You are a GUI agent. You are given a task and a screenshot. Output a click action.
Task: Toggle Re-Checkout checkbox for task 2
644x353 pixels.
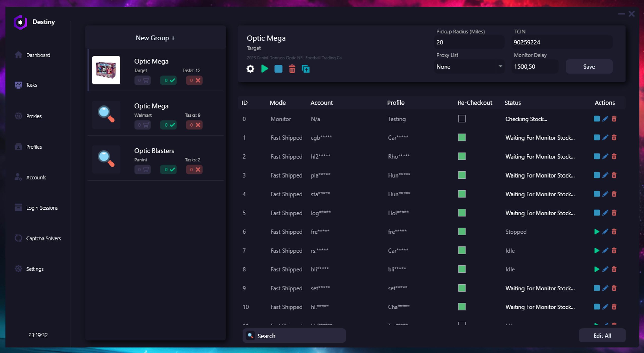point(462,156)
